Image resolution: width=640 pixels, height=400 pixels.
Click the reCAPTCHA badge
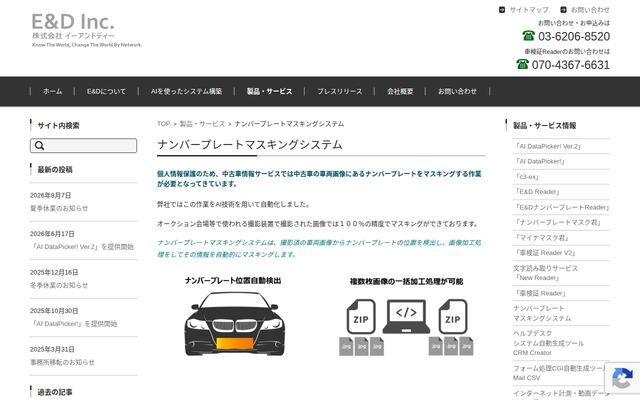pyautogui.click(x=622, y=378)
